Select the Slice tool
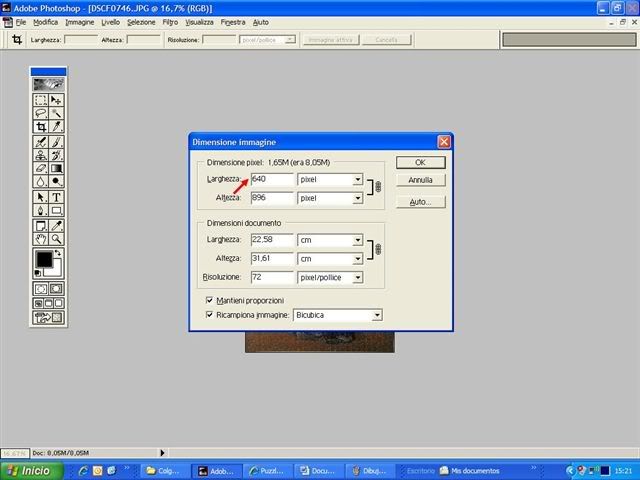 [x=56, y=127]
